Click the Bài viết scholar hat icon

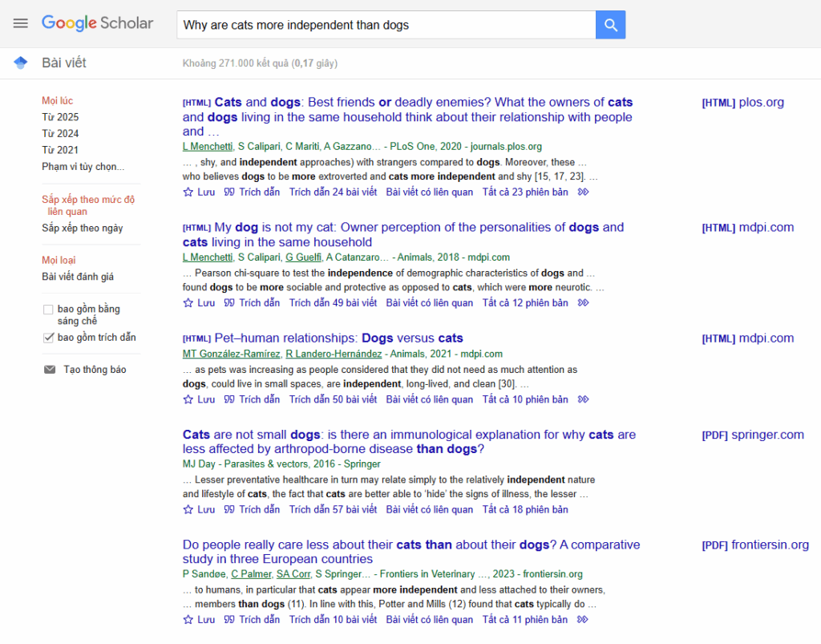pos(21,63)
